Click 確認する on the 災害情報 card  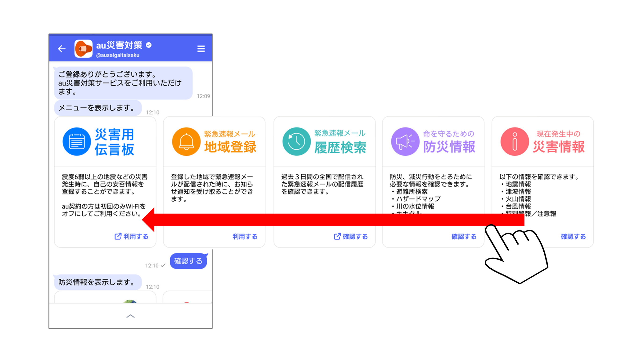click(x=574, y=237)
